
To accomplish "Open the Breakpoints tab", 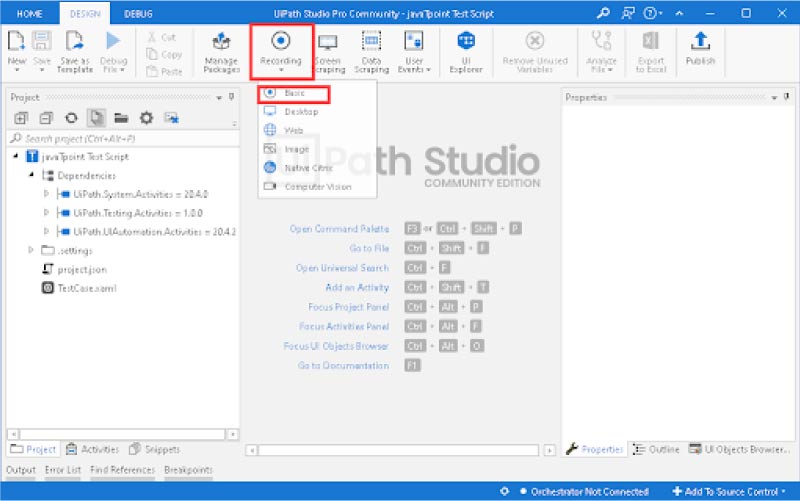I will click(188, 470).
